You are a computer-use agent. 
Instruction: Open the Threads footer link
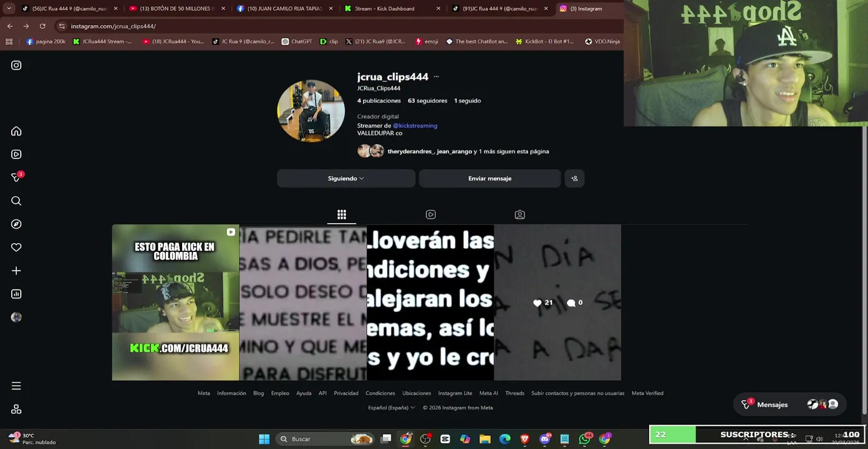point(514,393)
